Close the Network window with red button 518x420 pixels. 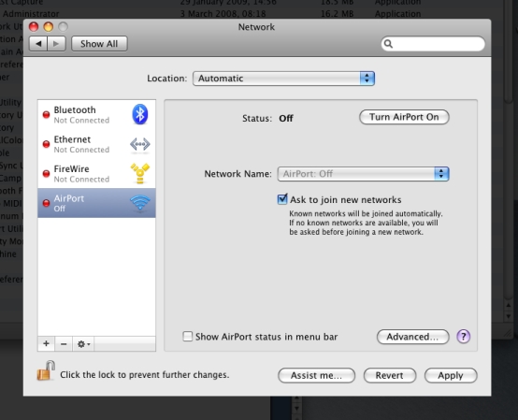click(x=34, y=26)
